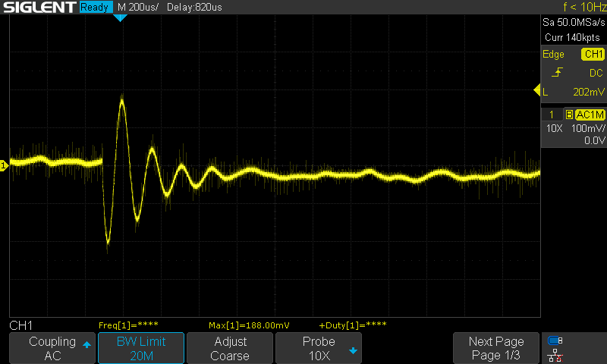Click the blue trigger position marker at top
This screenshot has height=364, width=607.
pyautogui.click(x=119, y=17)
